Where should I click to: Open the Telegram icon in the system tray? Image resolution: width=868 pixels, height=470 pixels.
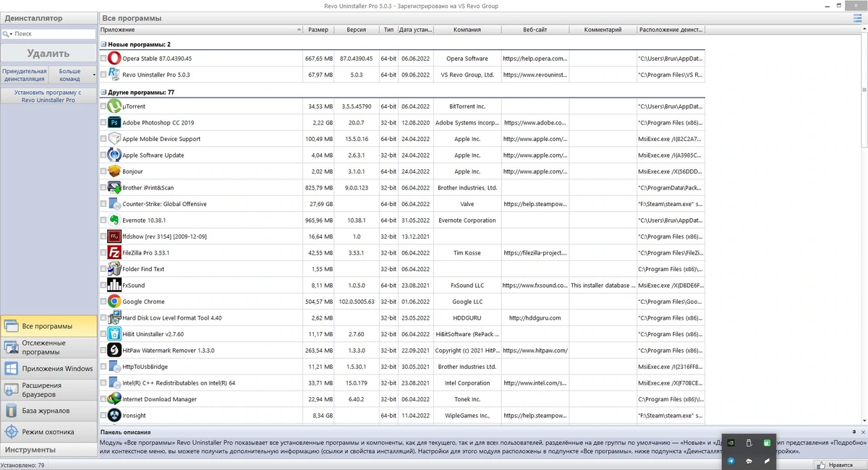(731, 461)
